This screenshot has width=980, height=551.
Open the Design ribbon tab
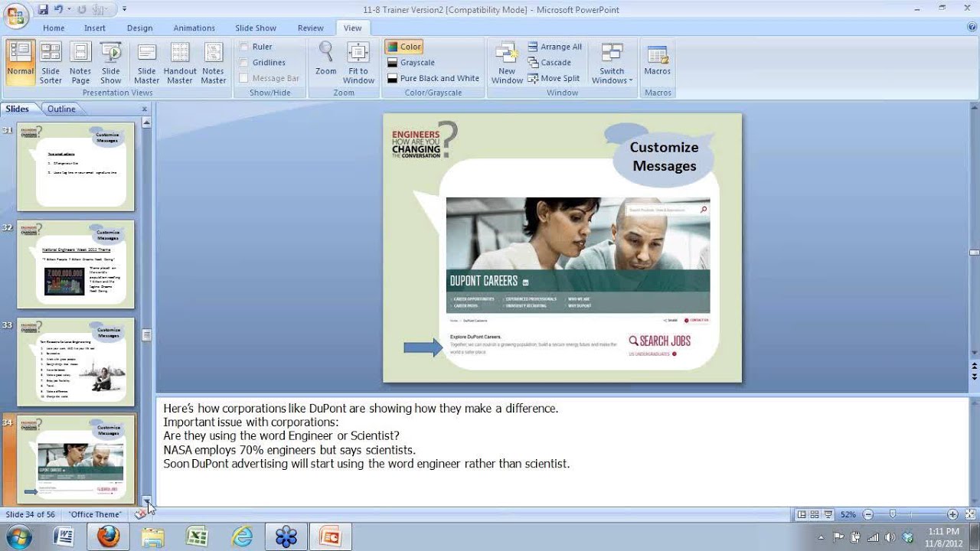tap(139, 28)
